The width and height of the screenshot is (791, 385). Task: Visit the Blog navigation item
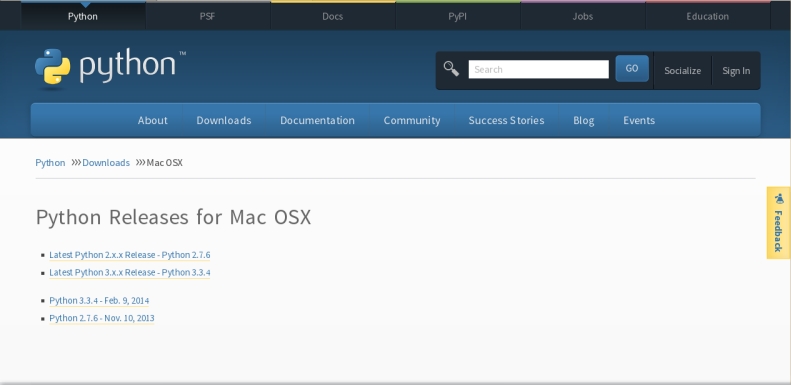pyautogui.click(x=583, y=120)
